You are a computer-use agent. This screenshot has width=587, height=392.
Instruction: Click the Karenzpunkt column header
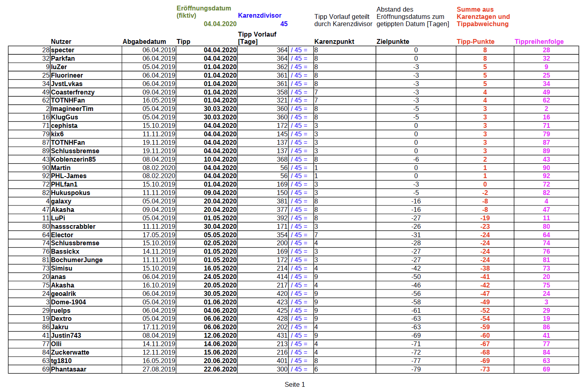point(334,41)
